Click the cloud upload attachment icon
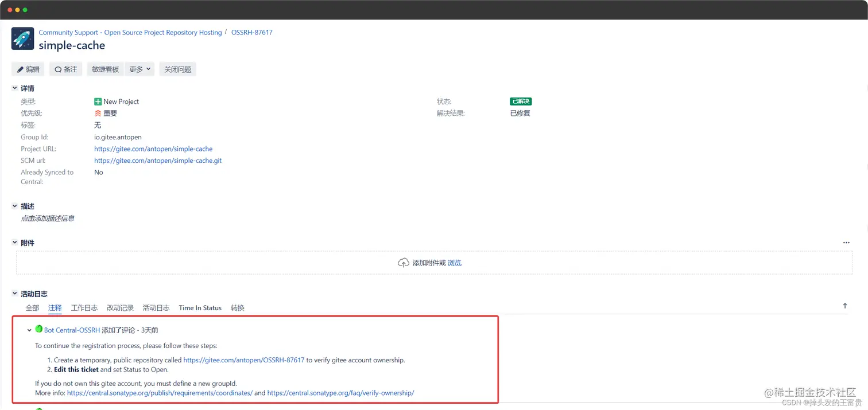Viewport: 868px width, 410px height. coord(404,263)
